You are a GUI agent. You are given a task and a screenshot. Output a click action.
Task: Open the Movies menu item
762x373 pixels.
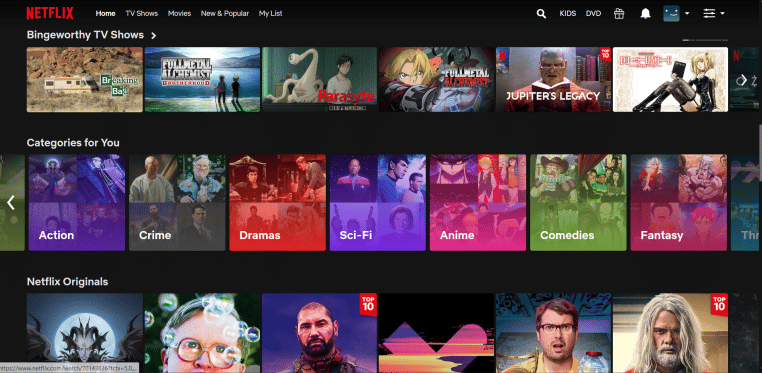[179, 14]
